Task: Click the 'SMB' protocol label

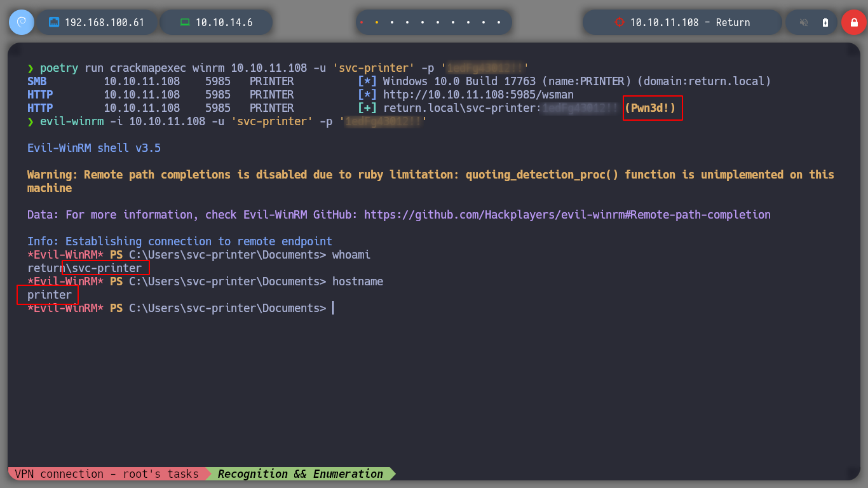Action: coord(37,81)
